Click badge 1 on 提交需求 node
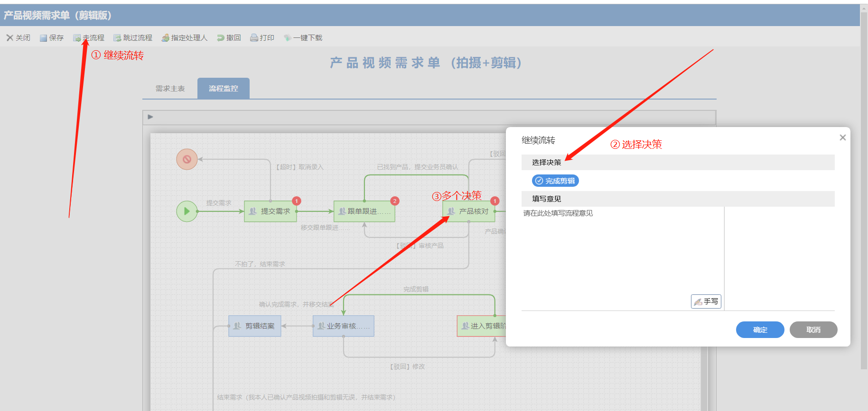The height and width of the screenshot is (411, 868). pyautogui.click(x=297, y=201)
